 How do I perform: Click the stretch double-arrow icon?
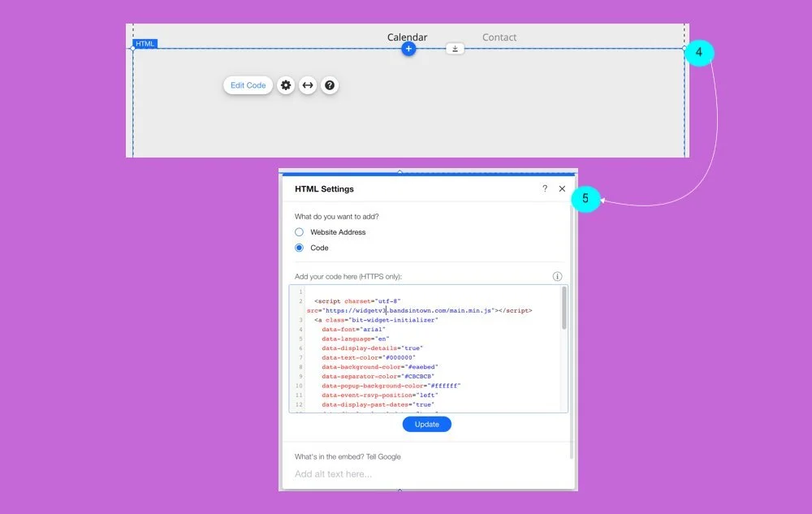tap(308, 85)
